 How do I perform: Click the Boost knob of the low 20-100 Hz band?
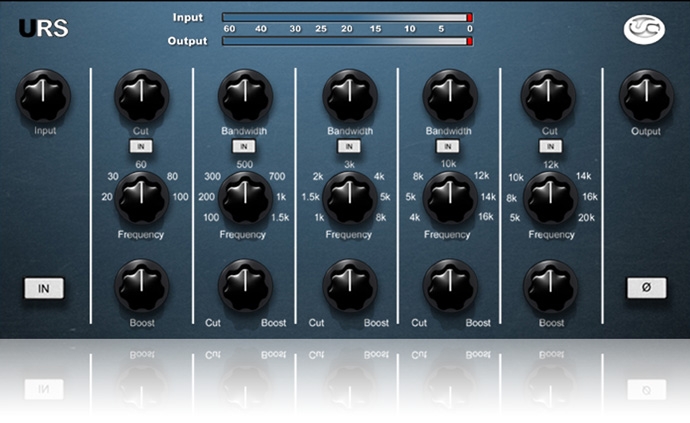click(142, 286)
